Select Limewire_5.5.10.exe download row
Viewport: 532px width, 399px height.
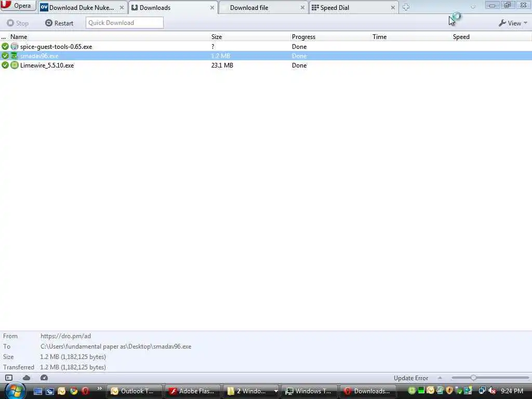tap(266, 65)
